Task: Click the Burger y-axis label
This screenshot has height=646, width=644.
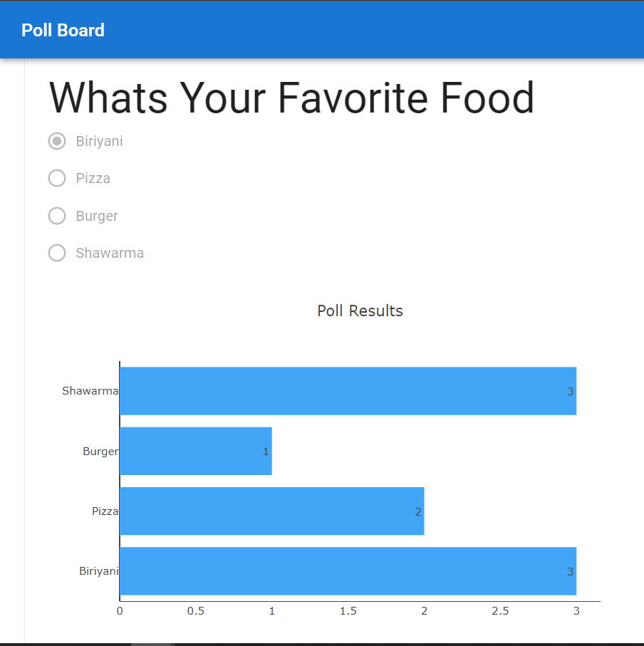Action: pos(100,452)
